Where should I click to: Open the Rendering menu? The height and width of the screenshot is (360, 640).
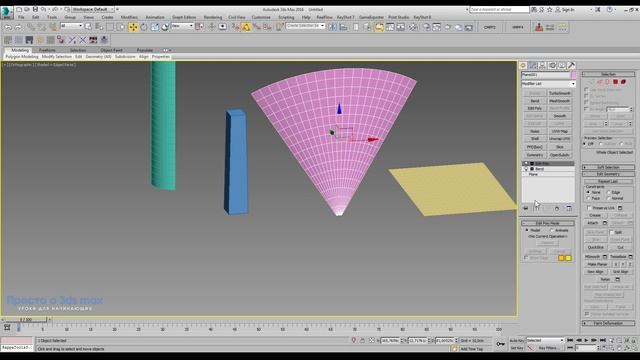coord(213,17)
